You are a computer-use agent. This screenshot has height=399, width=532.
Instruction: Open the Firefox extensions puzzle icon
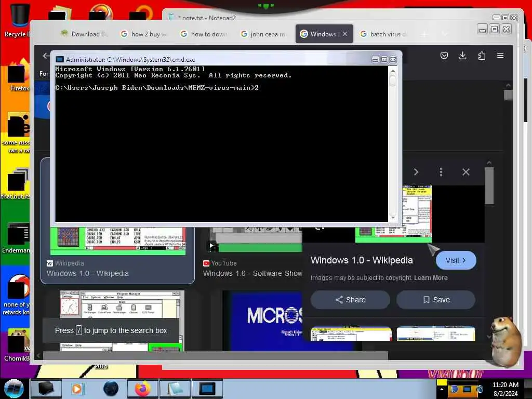point(482,56)
